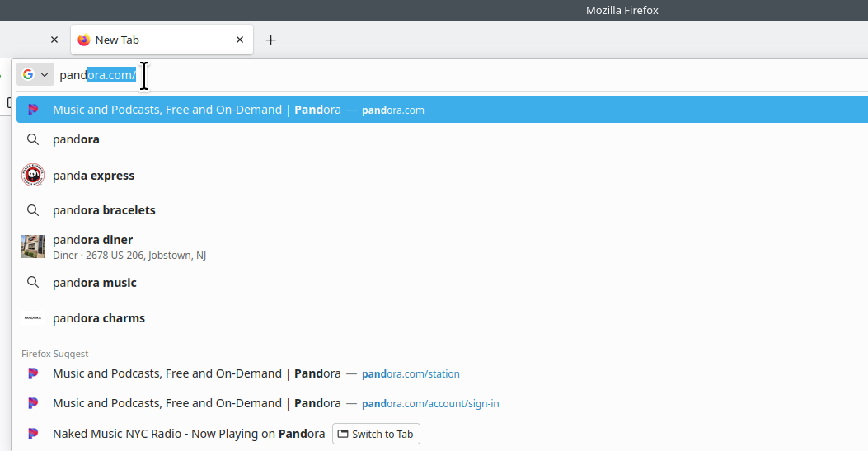Screen dimensions: 868x451
Task: Close the New Tab tab
Action: [x=240, y=40]
